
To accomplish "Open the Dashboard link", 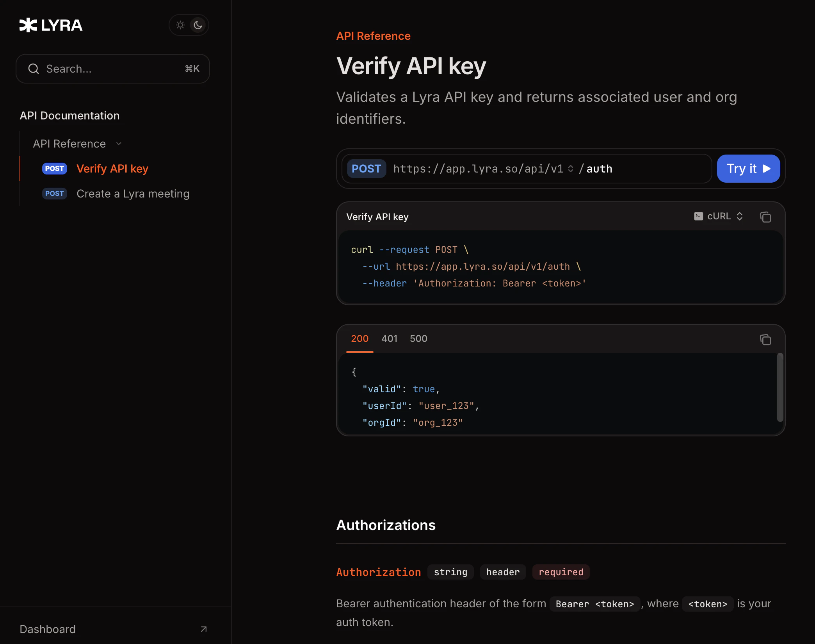I will pos(48,629).
